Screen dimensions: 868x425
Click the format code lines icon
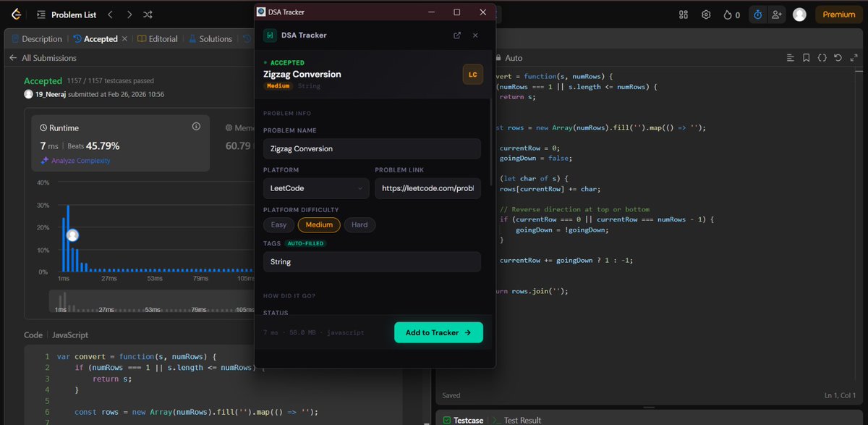click(790, 58)
